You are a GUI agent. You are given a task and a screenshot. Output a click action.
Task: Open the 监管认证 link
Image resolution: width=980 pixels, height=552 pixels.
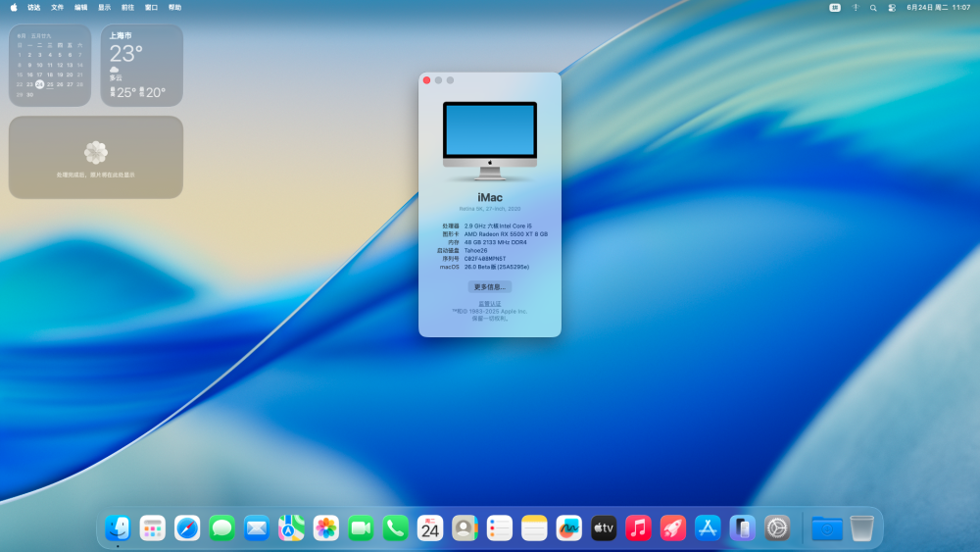pos(490,304)
